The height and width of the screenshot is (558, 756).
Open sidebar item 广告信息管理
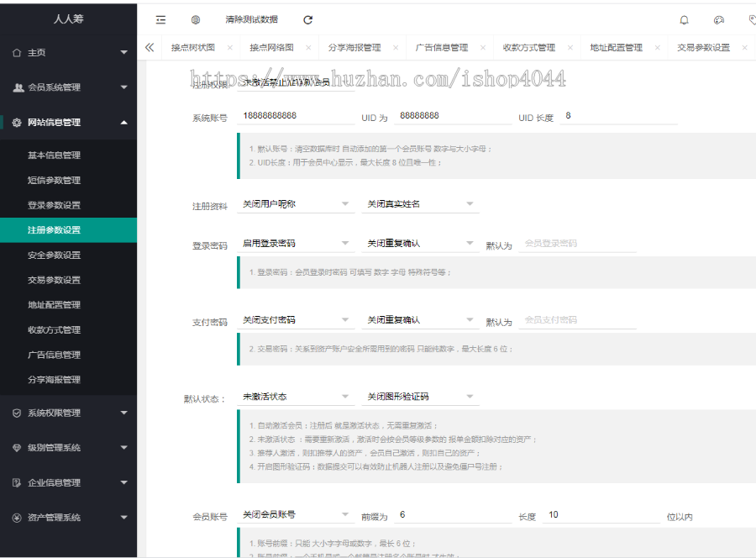pos(69,355)
